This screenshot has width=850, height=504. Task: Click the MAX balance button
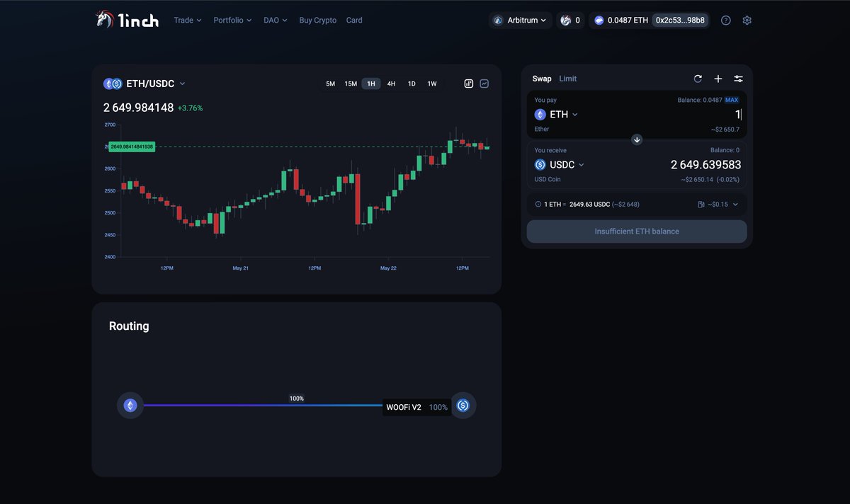pos(731,100)
